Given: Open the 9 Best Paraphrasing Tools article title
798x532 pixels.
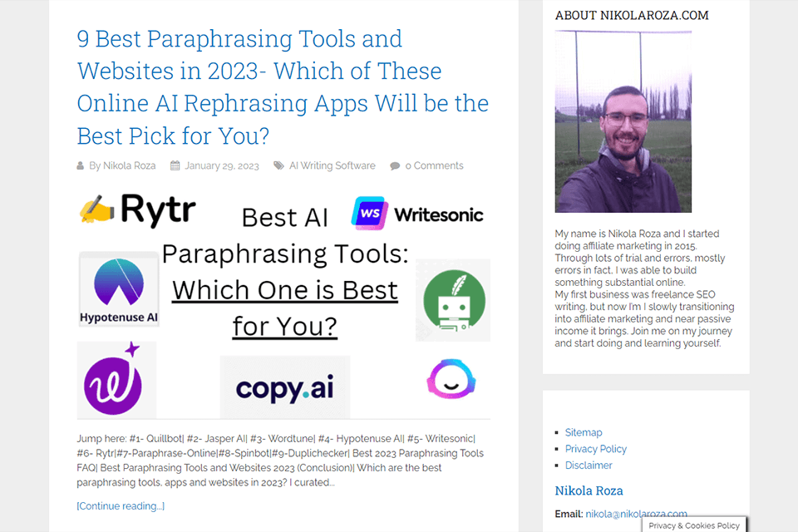Looking at the screenshot, I should coord(283,87).
